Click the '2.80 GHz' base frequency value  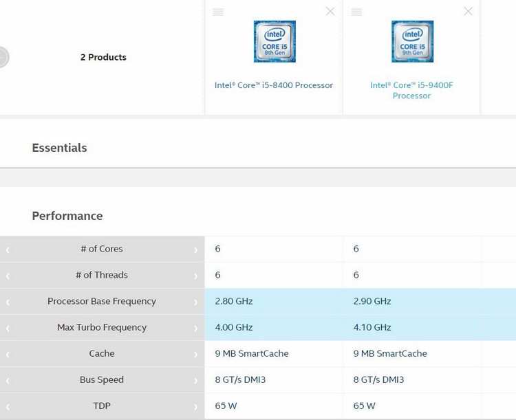point(234,301)
